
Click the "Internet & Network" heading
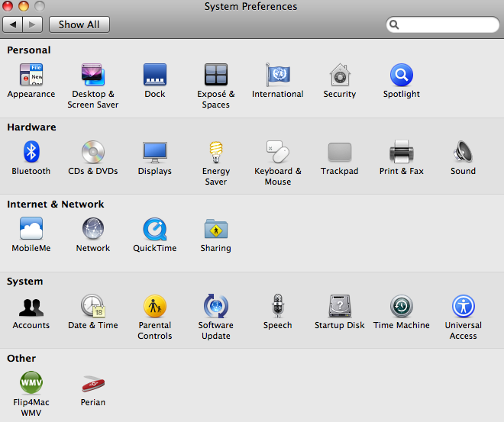click(56, 205)
